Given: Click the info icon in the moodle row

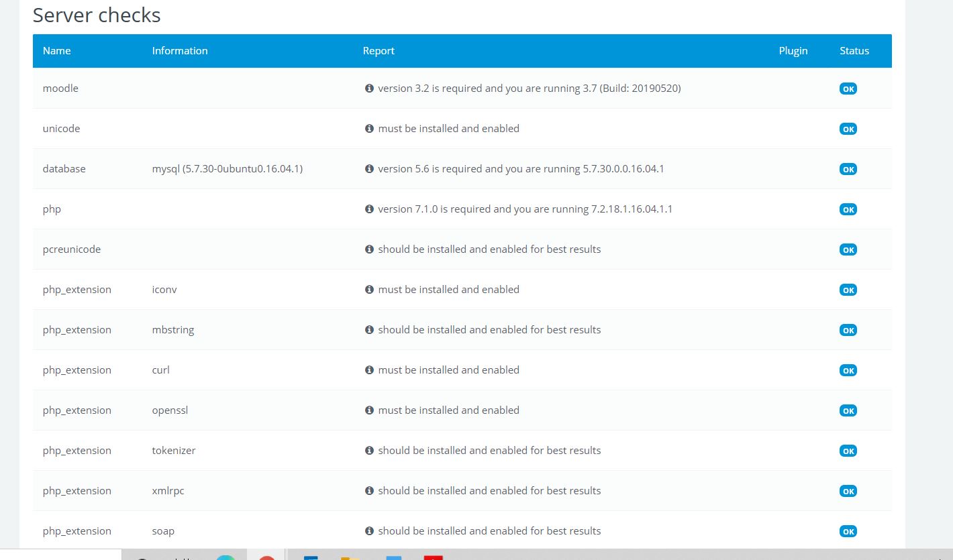Looking at the screenshot, I should pyautogui.click(x=369, y=88).
